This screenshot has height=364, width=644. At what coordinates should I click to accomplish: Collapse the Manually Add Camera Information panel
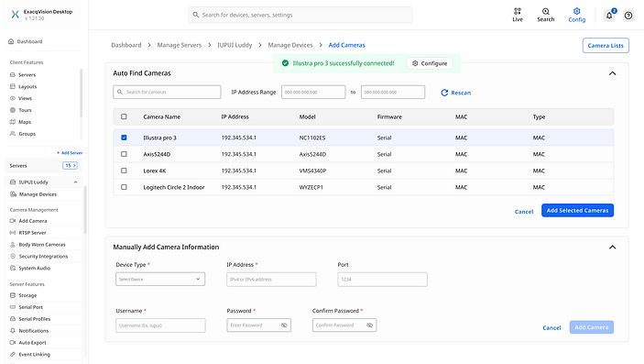click(x=612, y=248)
